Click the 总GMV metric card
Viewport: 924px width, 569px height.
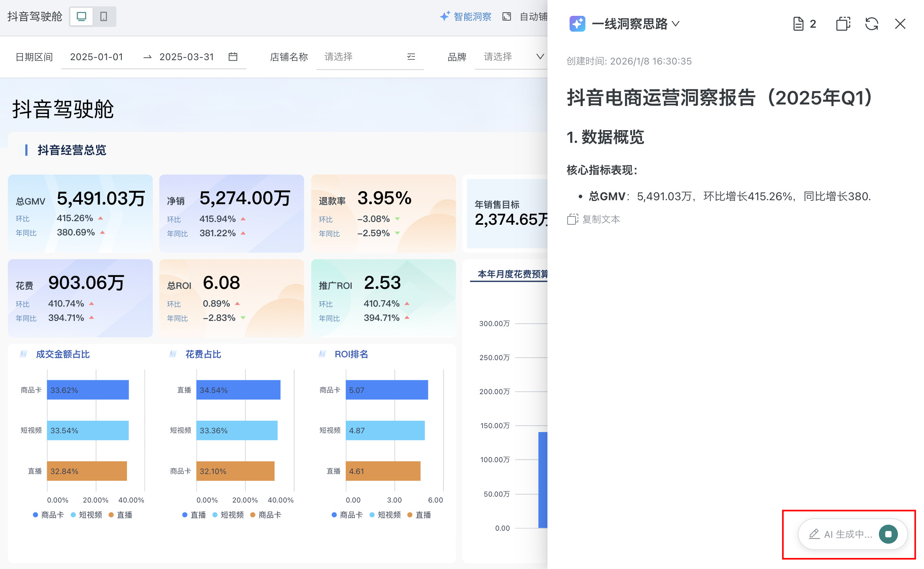coord(80,213)
